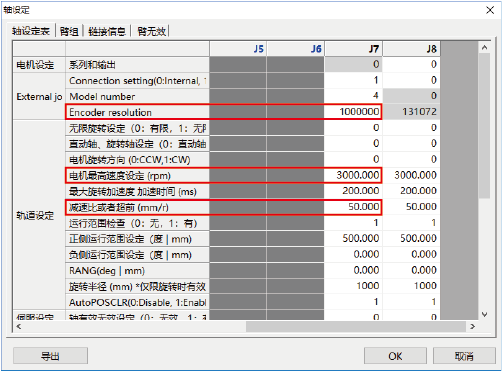Select J8 RANG(deg | mm) cell
Screen dimensions: 502x371
[x=411, y=270]
